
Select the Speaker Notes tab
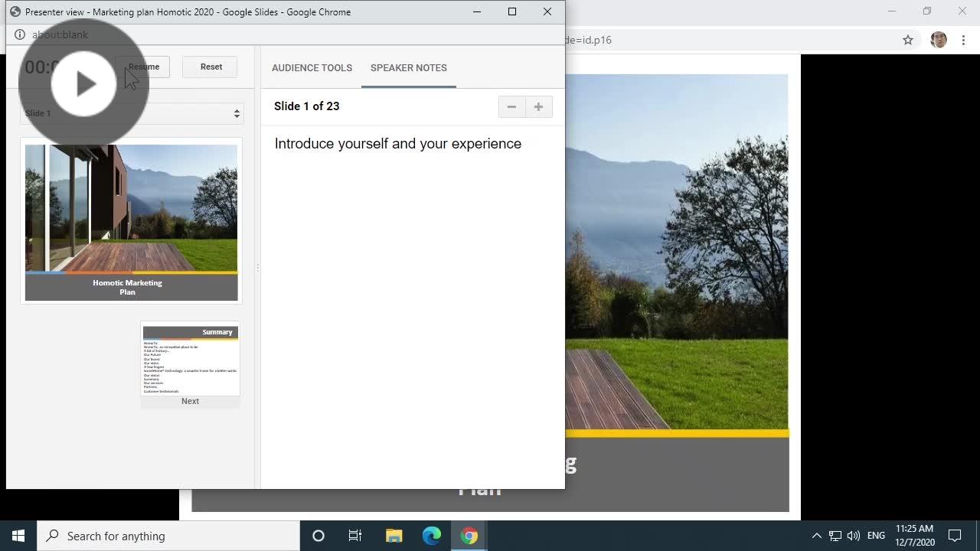tap(408, 68)
